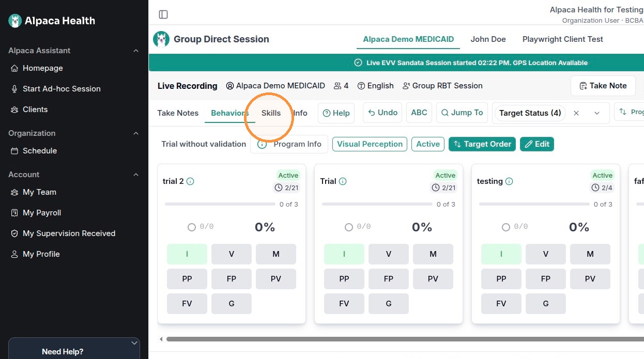Collapse the Alpaca Assistant section

pos(136,51)
